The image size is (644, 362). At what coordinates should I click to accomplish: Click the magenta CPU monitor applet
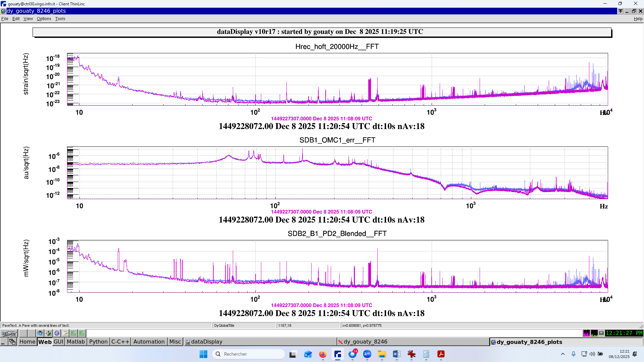586,333
